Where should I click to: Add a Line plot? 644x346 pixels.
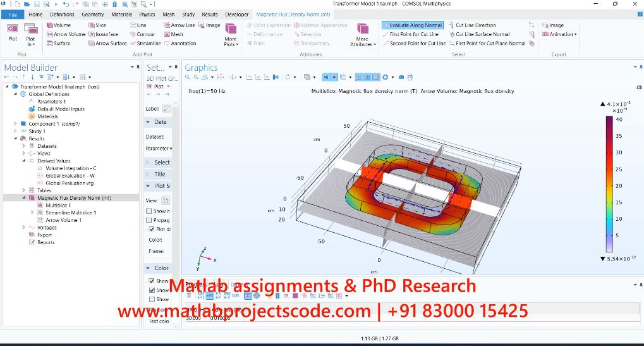tap(138, 25)
